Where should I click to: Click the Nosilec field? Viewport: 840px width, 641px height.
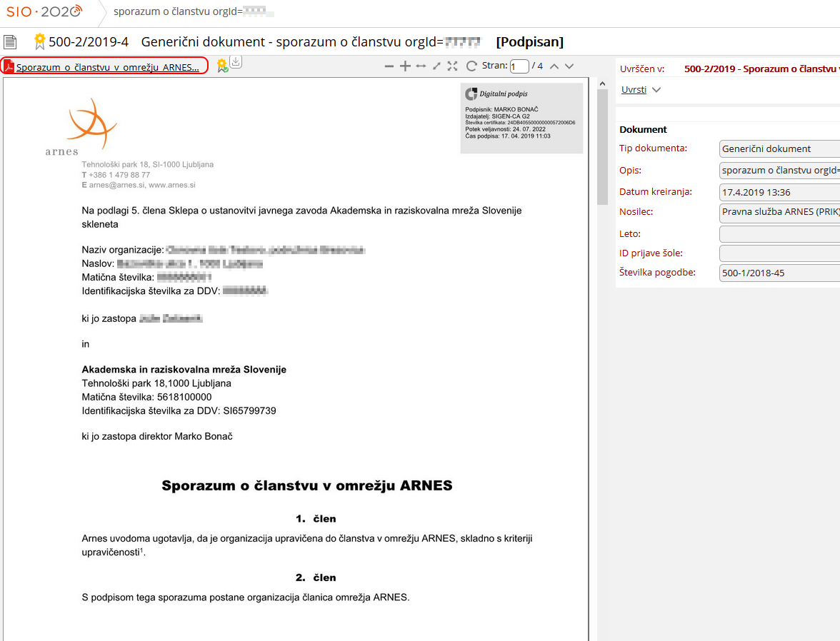[779, 212]
